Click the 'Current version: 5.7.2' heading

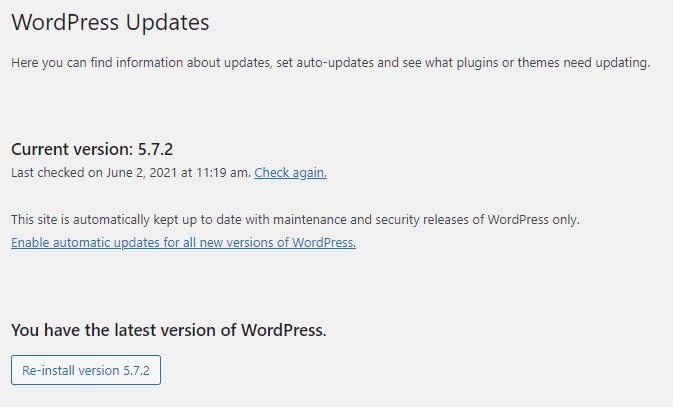tap(92, 149)
